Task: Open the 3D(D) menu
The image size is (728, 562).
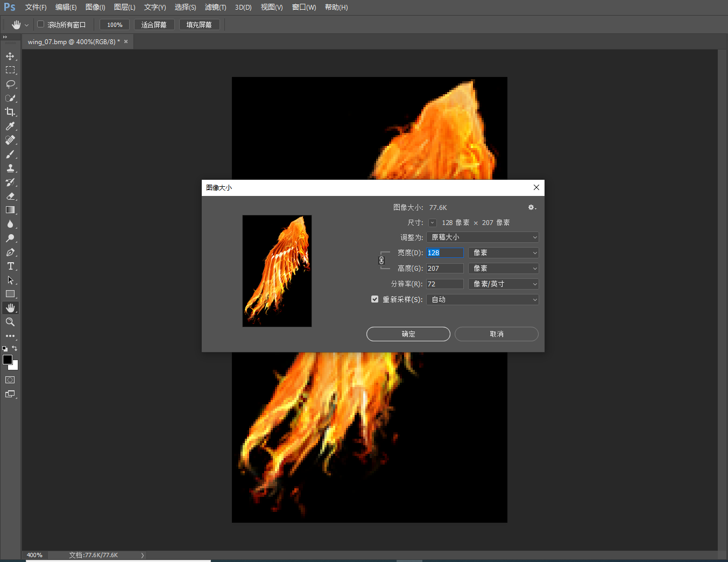Action: 243,7
